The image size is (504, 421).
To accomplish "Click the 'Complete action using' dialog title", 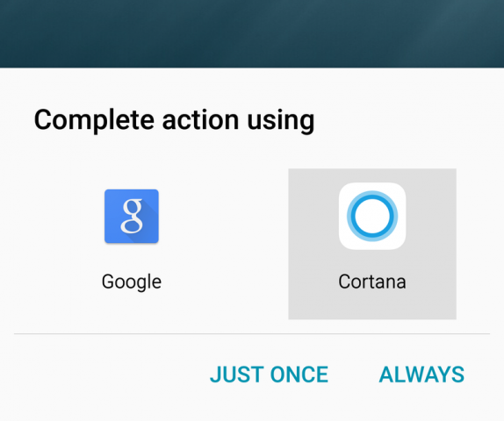I will [x=174, y=120].
